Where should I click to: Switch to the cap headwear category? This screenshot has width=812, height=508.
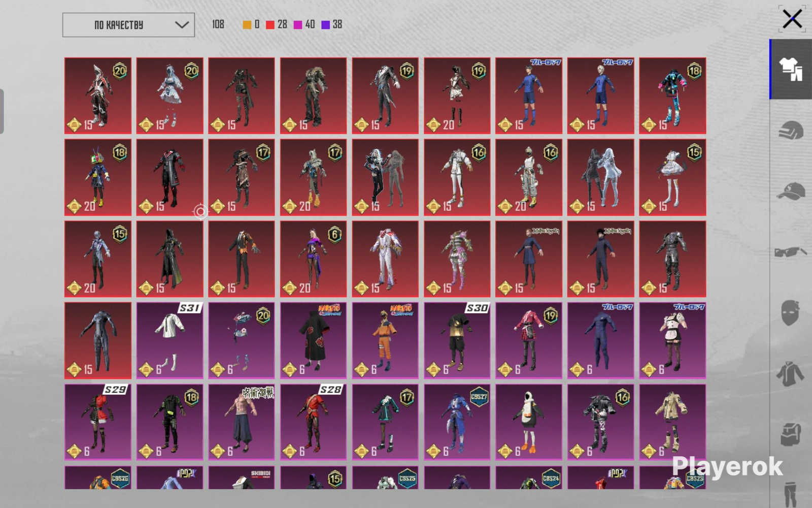point(791,192)
